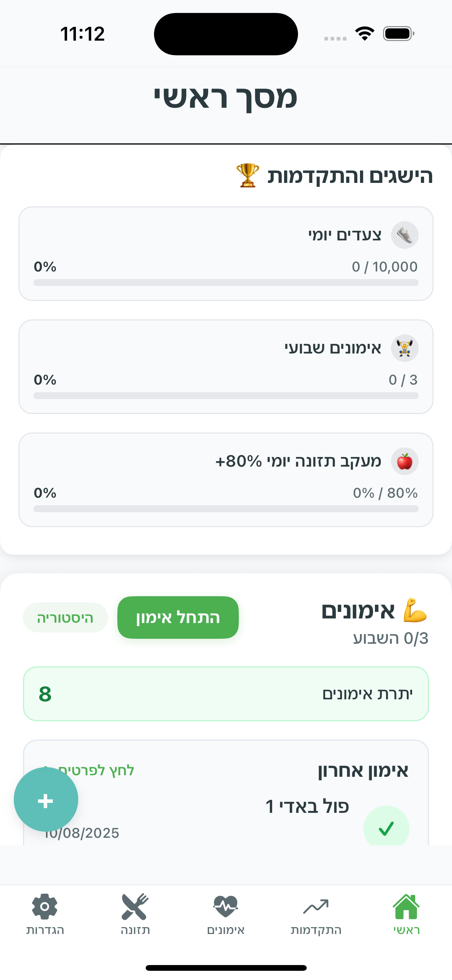Open the יתרת אימונים balance card
Image resolution: width=452 pixels, height=980 pixels.
coord(226,694)
